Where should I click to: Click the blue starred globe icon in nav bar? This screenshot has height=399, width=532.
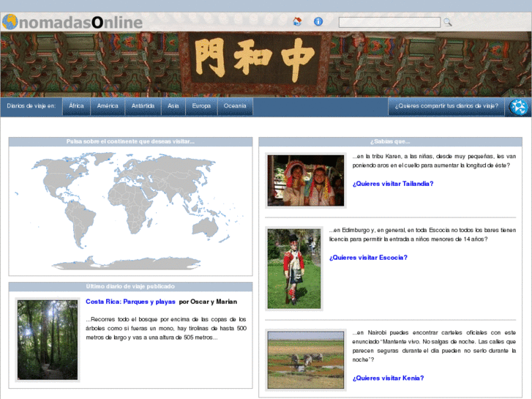point(518,108)
